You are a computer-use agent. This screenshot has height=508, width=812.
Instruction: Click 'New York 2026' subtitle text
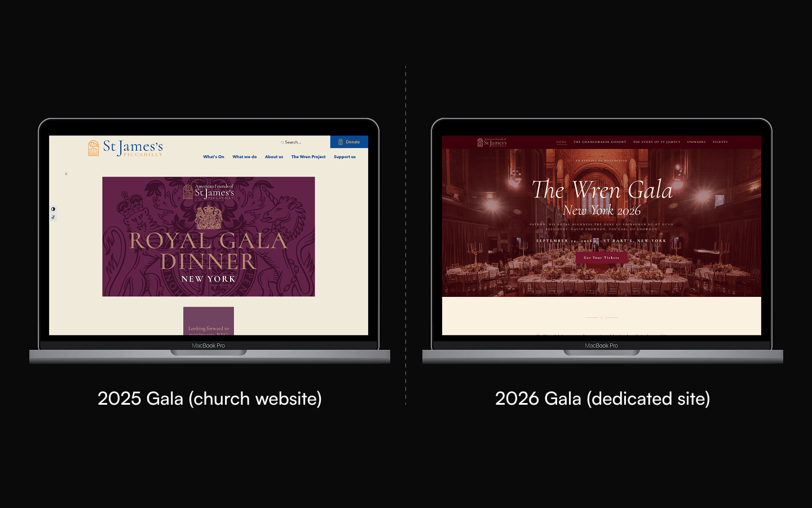pos(602,211)
